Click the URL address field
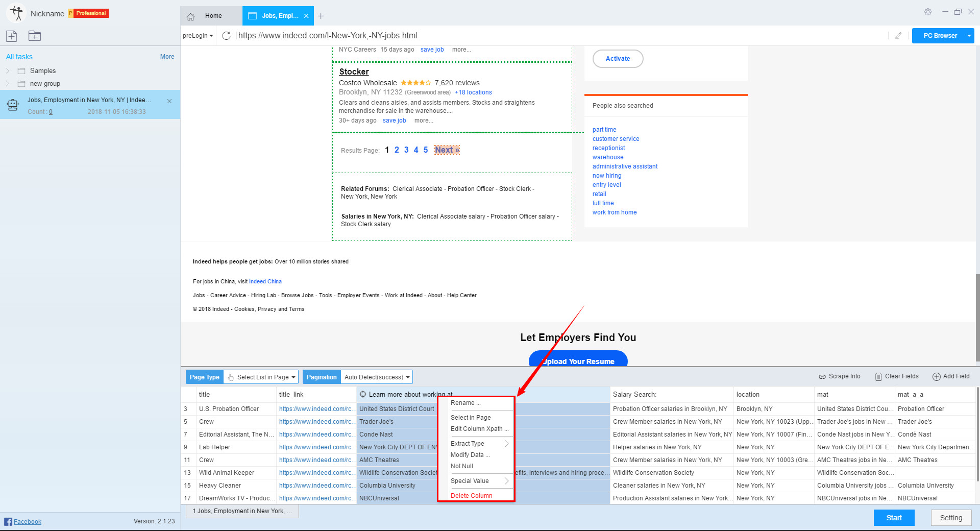 [x=561, y=36]
